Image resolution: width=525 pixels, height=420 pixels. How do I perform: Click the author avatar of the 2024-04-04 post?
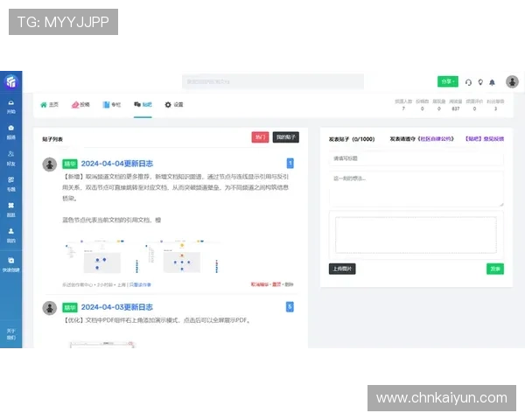click(x=50, y=164)
